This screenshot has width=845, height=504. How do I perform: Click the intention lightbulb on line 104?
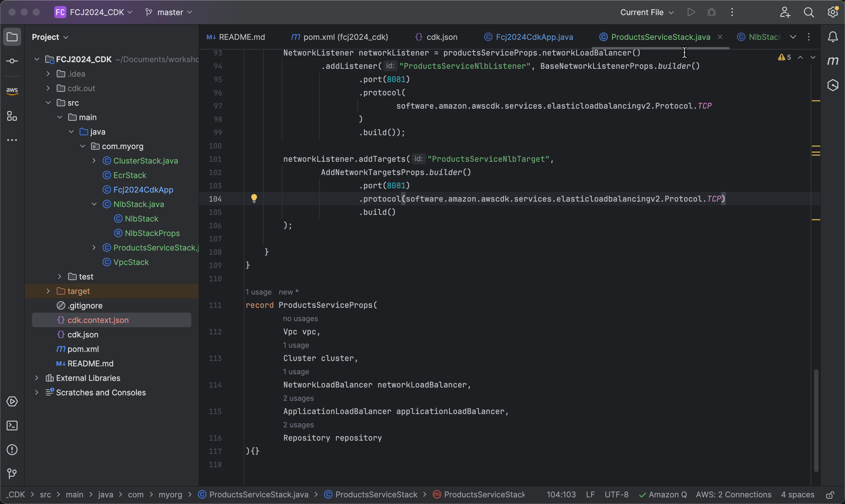pos(254,198)
